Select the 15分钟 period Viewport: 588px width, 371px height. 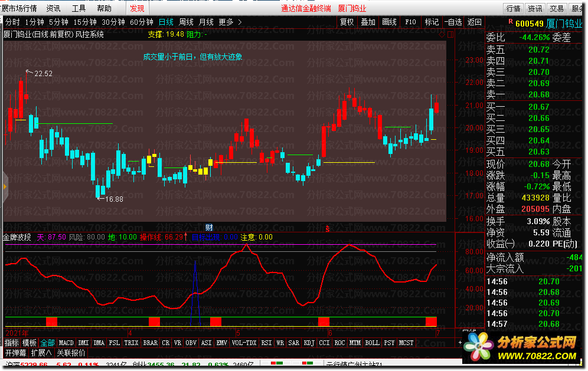pos(85,22)
